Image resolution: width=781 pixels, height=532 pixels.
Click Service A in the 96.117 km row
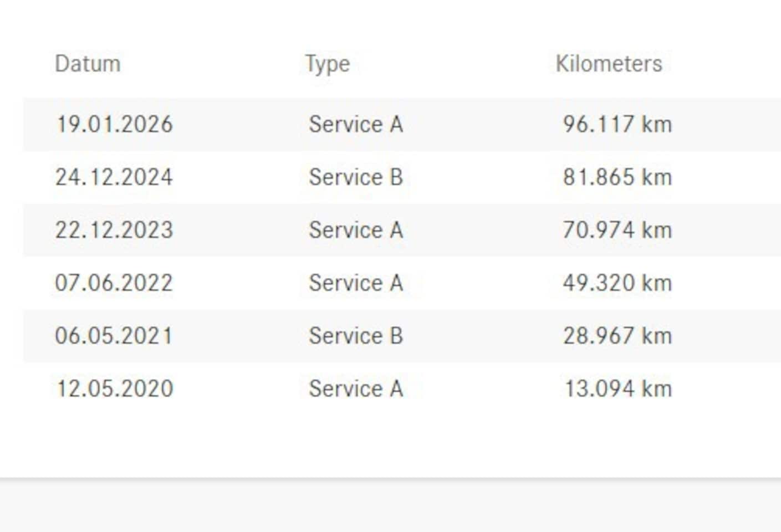pos(356,124)
